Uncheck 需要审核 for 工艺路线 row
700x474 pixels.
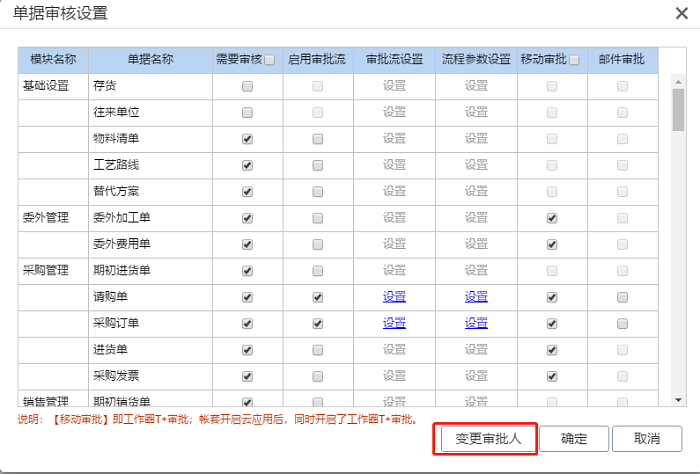point(247,165)
